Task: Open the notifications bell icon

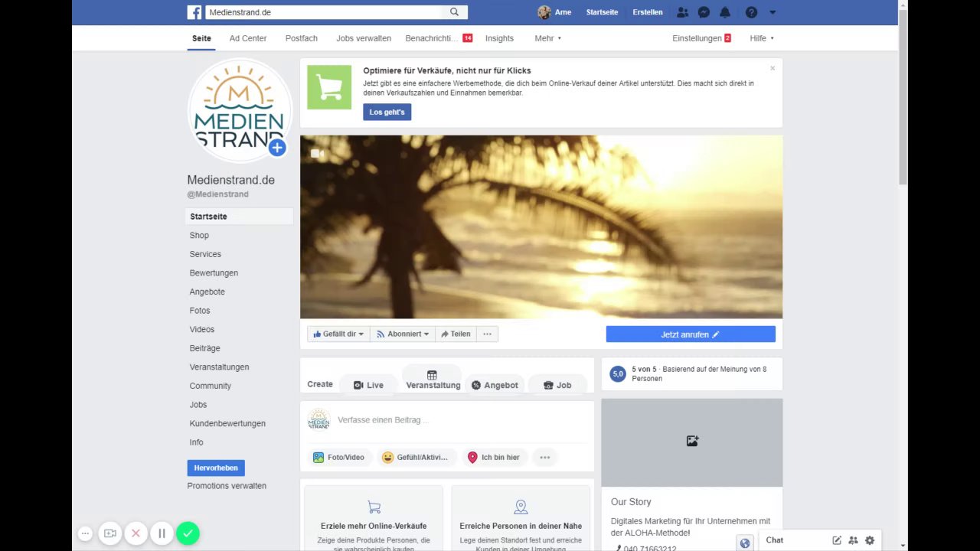Action: [x=725, y=12]
